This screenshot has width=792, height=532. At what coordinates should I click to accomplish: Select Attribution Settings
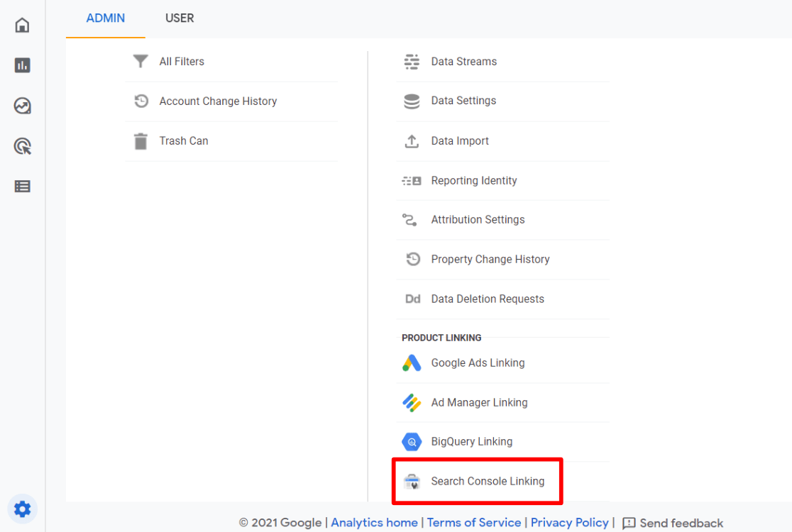coord(478,219)
